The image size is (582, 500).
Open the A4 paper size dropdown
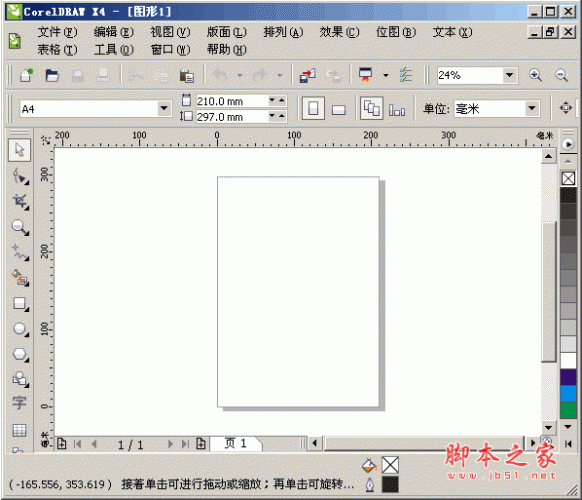pyautogui.click(x=164, y=109)
